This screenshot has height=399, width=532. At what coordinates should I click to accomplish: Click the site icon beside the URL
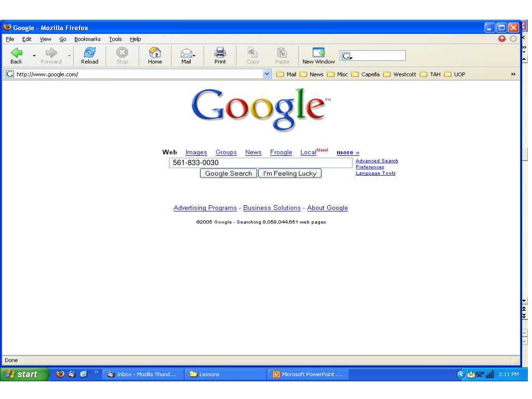pyautogui.click(x=10, y=74)
